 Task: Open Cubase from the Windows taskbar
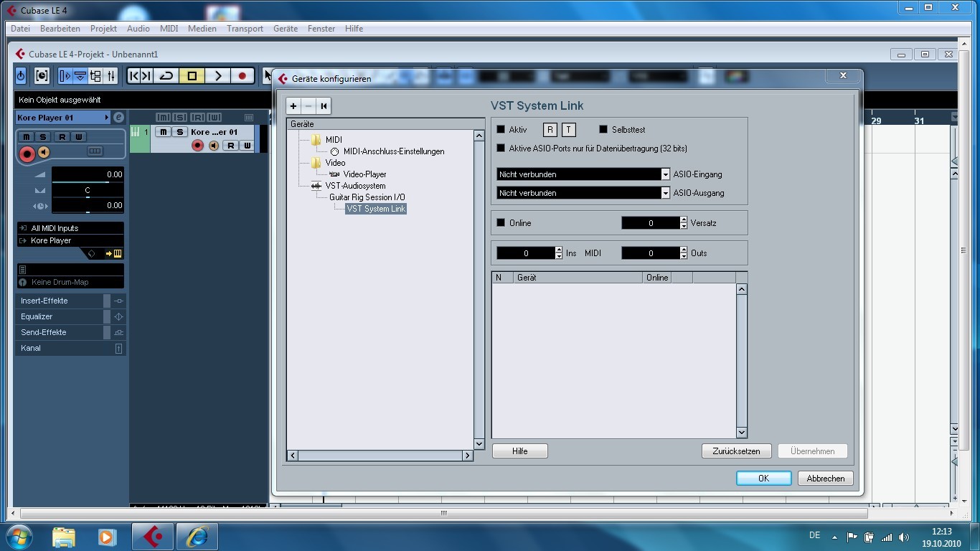[x=153, y=536]
